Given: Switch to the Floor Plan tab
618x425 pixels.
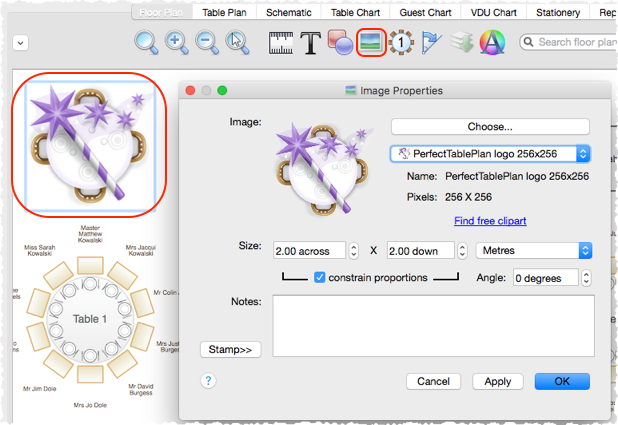Looking at the screenshot, I should [161, 13].
